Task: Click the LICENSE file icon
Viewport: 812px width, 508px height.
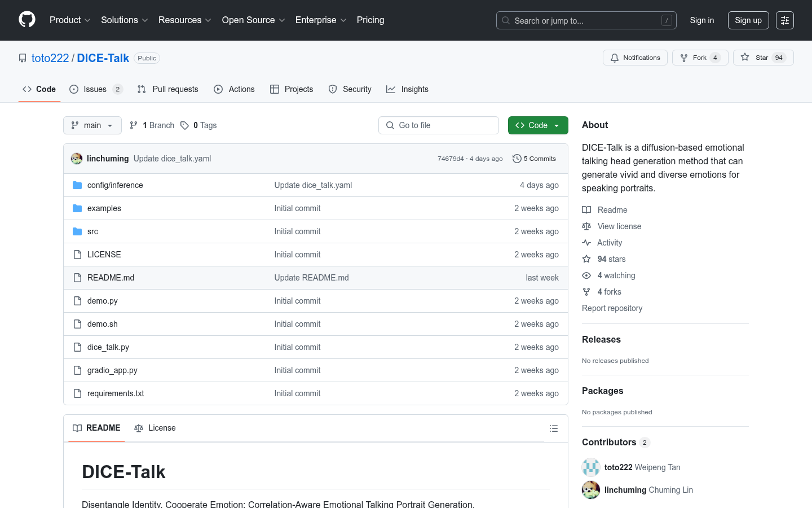Action: pyautogui.click(x=77, y=255)
